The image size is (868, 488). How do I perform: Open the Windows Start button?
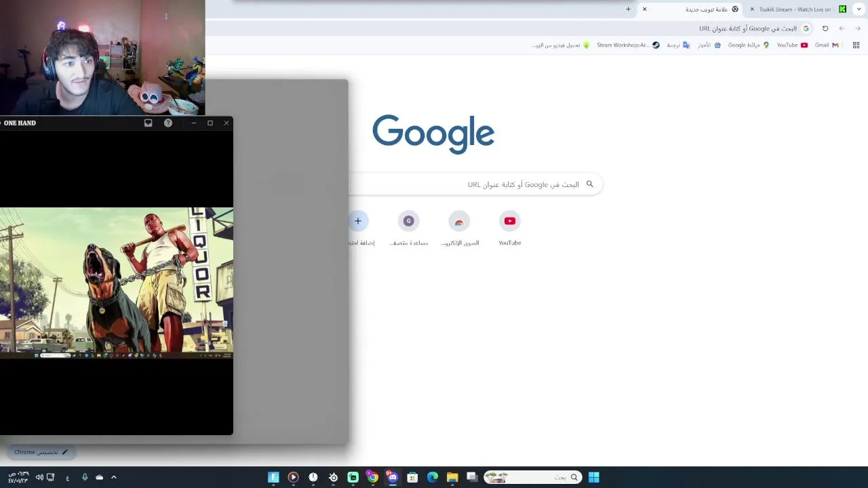click(x=593, y=477)
